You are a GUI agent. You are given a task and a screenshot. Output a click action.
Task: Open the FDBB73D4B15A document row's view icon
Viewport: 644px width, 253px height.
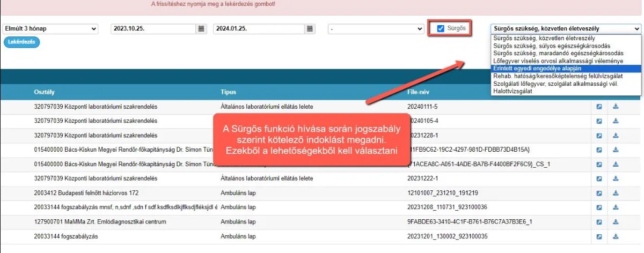(x=599, y=150)
